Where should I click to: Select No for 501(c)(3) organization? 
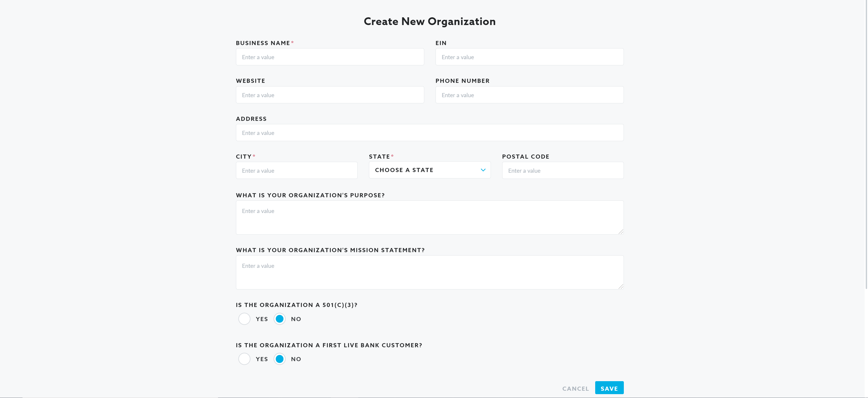point(279,319)
